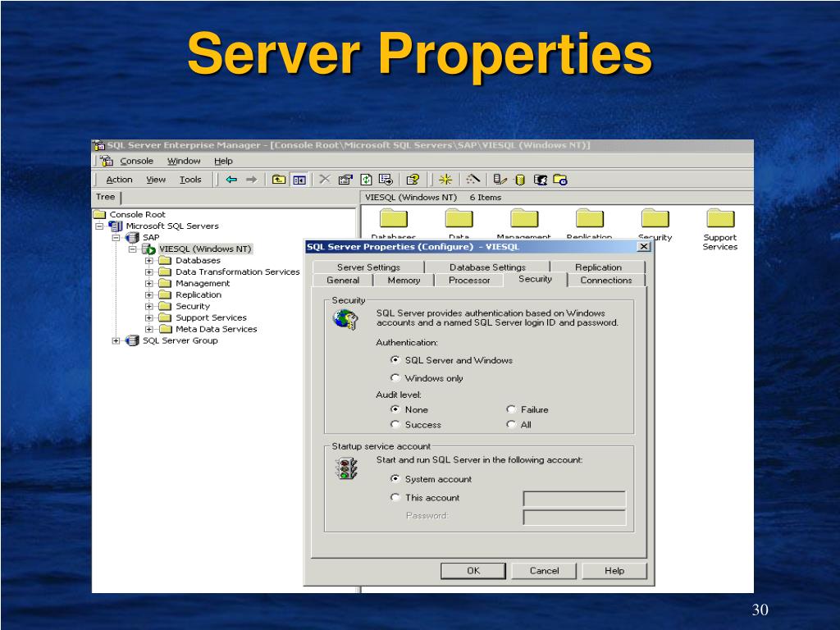Run the wizard wand toolbar icon
840x630 pixels.
472,179
